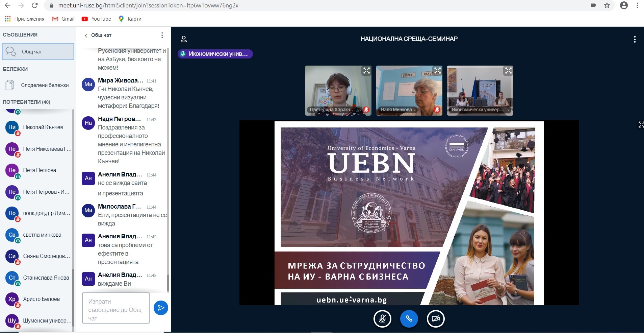
Task: Open meeting options three-dot menu
Action: pos(635,39)
